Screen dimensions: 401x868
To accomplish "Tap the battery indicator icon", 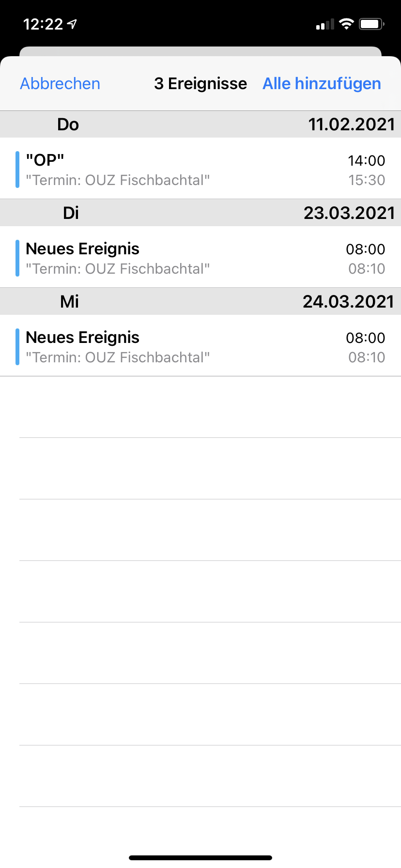I will tap(371, 24).
